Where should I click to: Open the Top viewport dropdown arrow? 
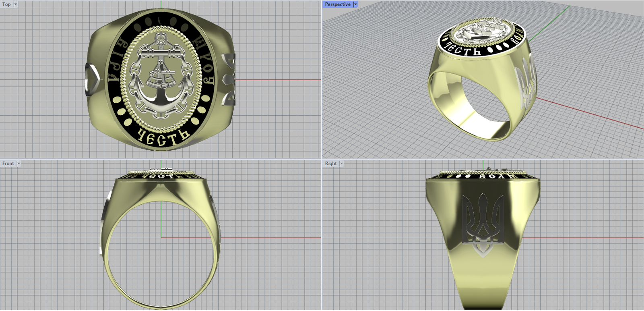point(16,4)
